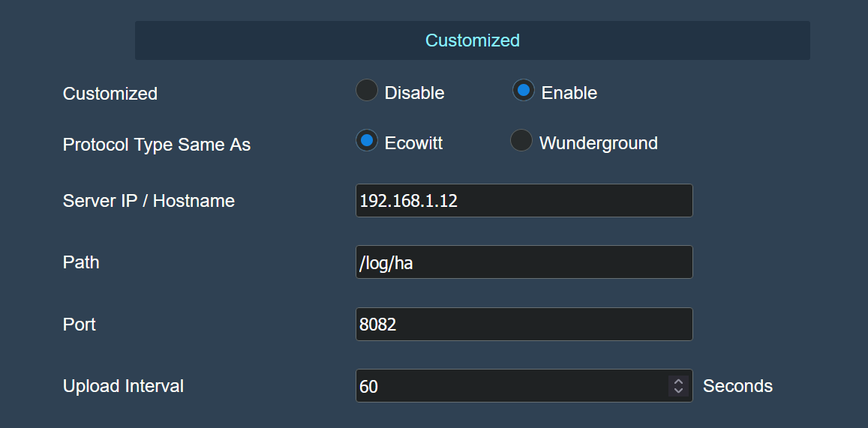The height and width of the screenshot is (428, 868).
Task: Click the "Disable" text label
Action: [x=415, y=93]
